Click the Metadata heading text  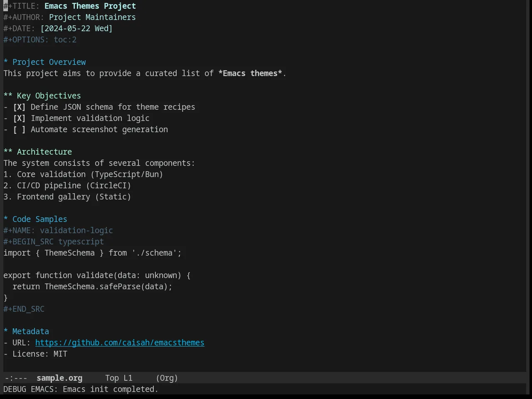click(31, 331)
